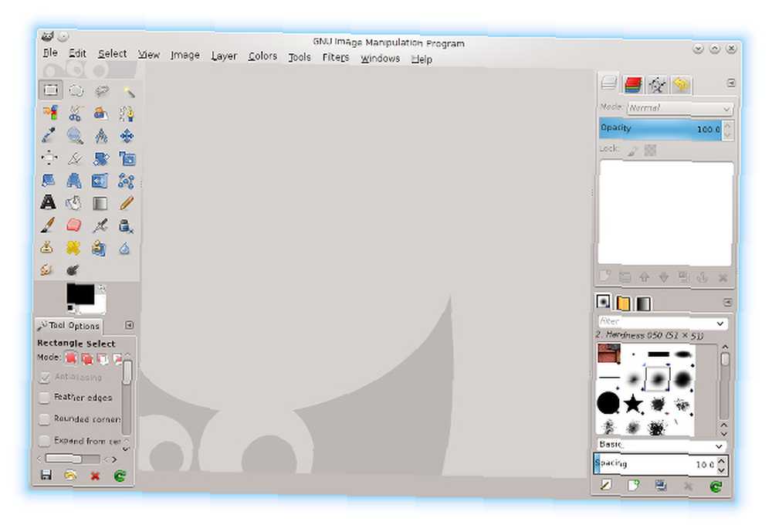Select the Airbrush tool
The height and width of the screenshot is (532, 772).
(x=100, y=225)
